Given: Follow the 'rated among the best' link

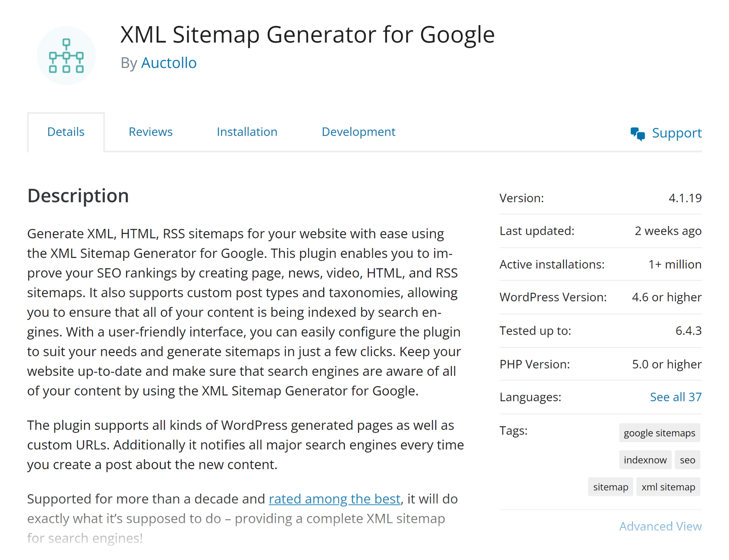Looking at the screenshot, I should point(335,499).
